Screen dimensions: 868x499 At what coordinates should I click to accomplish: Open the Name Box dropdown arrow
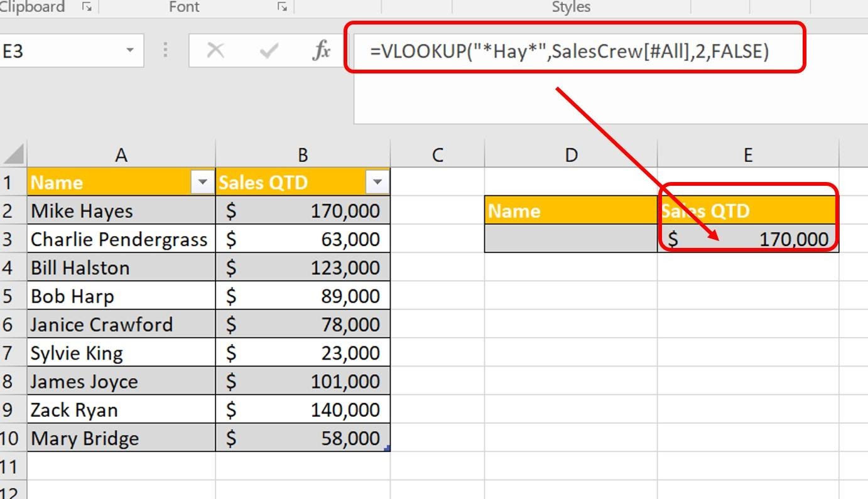pos(130,51)
